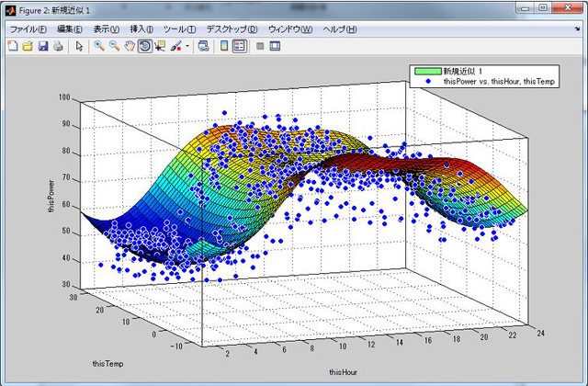588x386 pixels.
Task: Click the 100 tick label on thisPower axis
Action: [64, 97]
